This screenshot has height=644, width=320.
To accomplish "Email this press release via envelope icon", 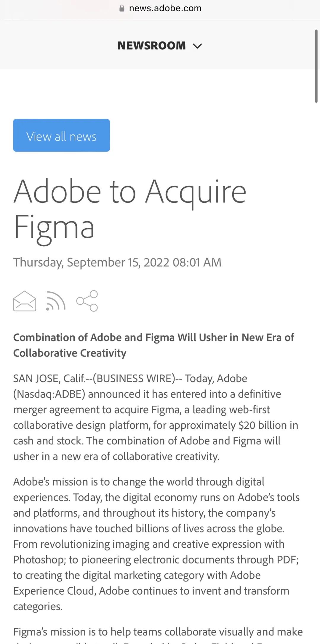I will [25, 301].
